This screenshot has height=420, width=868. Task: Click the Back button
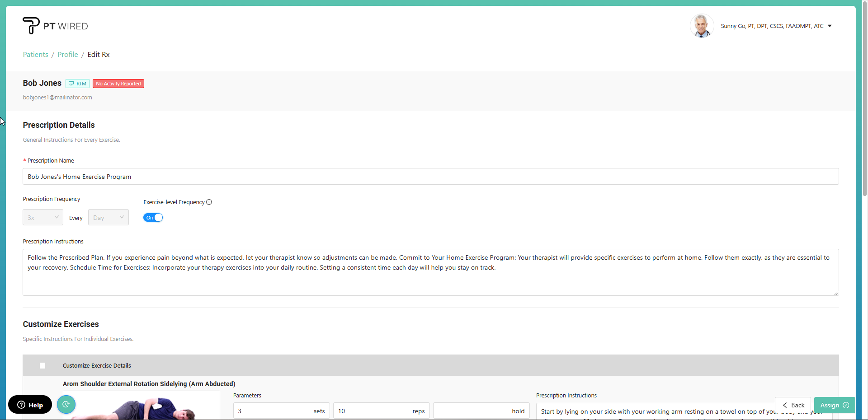tap(793, 405)
